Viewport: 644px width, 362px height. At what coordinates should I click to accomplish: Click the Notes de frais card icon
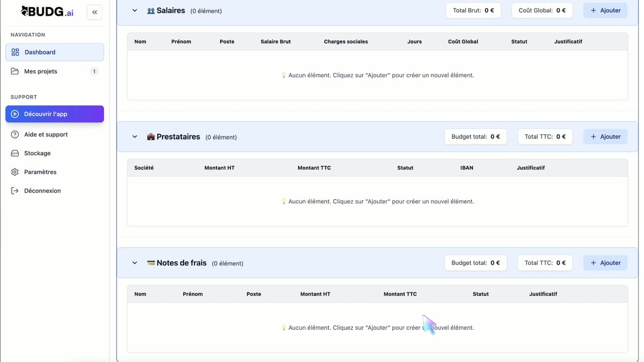coord(151,263)
